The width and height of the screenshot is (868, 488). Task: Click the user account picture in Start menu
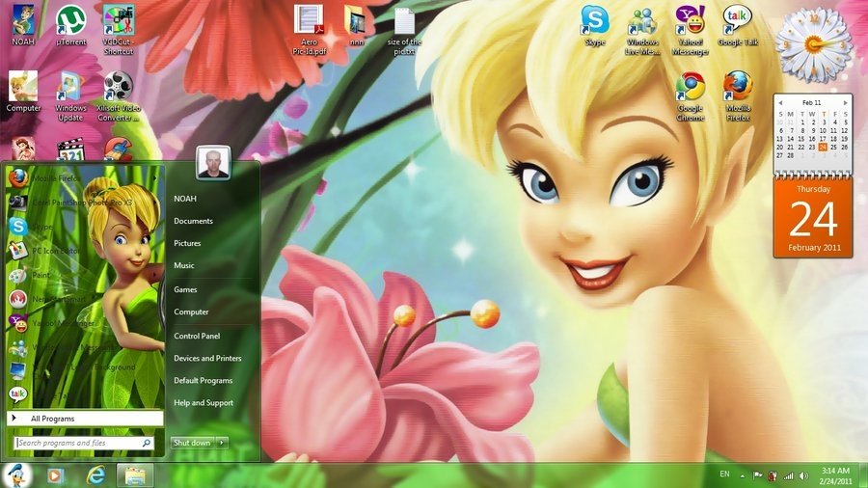[x=213, y=163]
